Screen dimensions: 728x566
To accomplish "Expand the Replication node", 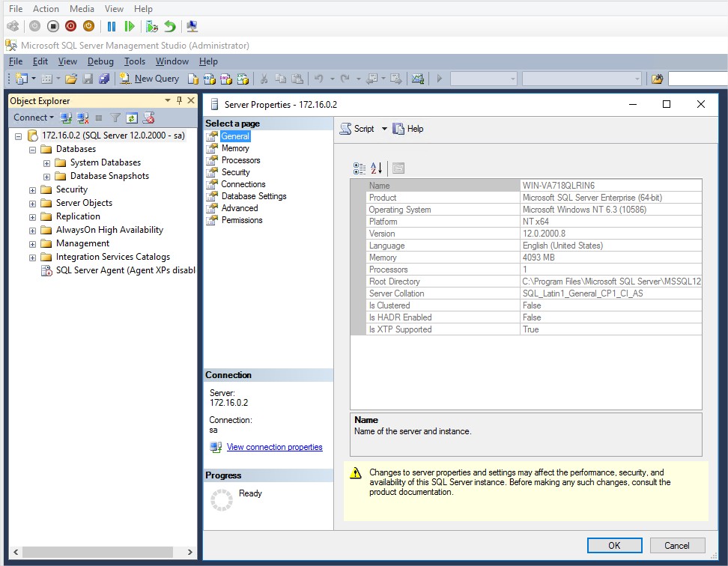I will (32, 217).
